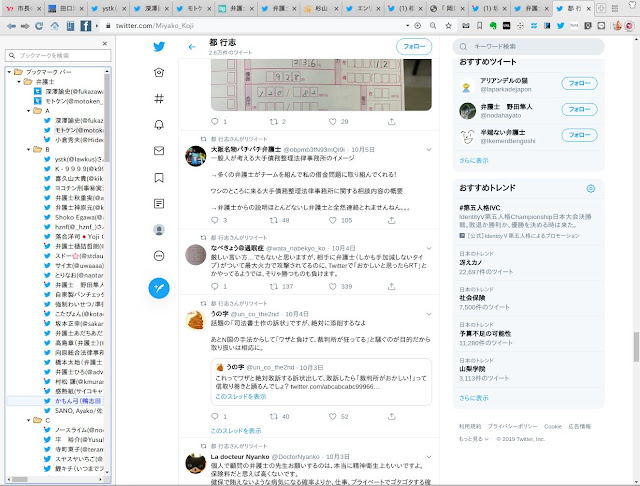Collapse bookmark folder A
This screenshot has width=640, height=486.
click(x=29, y=111)
